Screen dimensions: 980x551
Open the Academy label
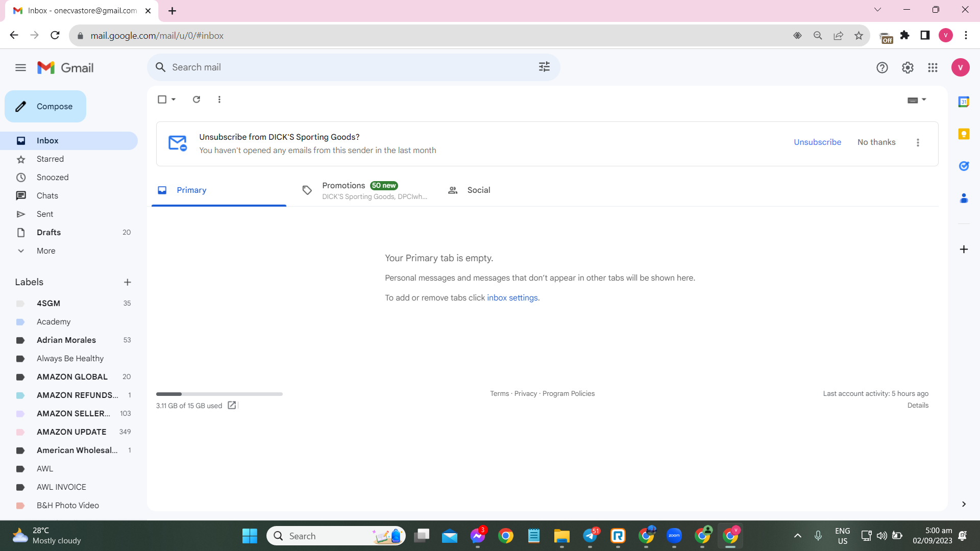pos(69,321)
